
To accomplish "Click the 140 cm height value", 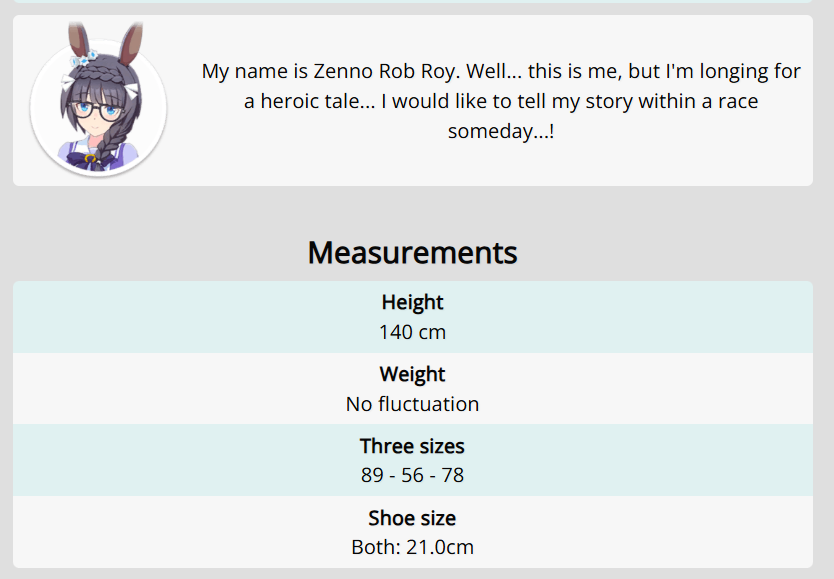I will point(412,332).
